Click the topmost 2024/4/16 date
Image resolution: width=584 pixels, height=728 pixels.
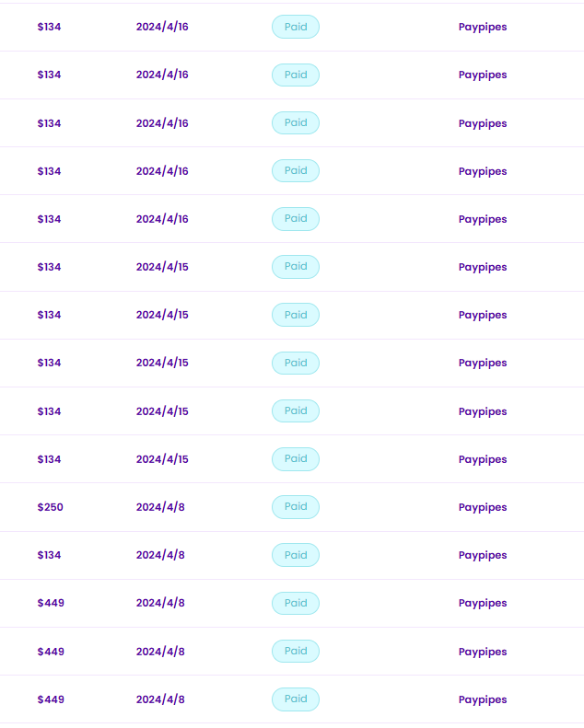[162, 27]
